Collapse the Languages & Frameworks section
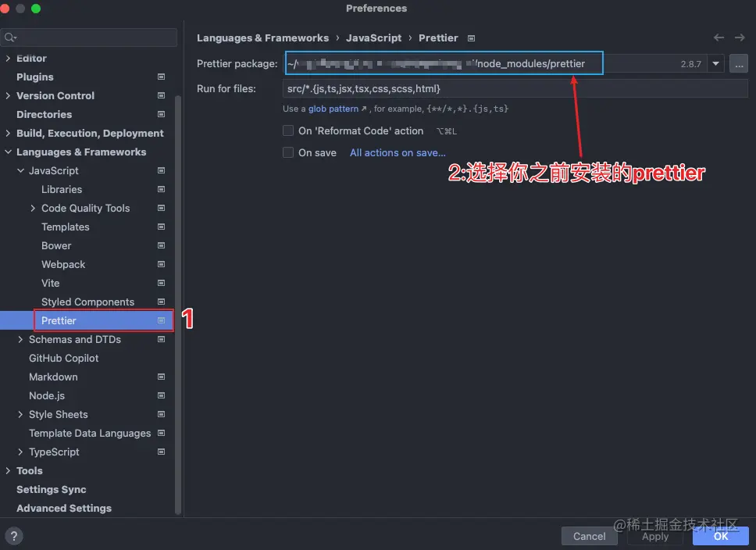 [x=8, y=152]
